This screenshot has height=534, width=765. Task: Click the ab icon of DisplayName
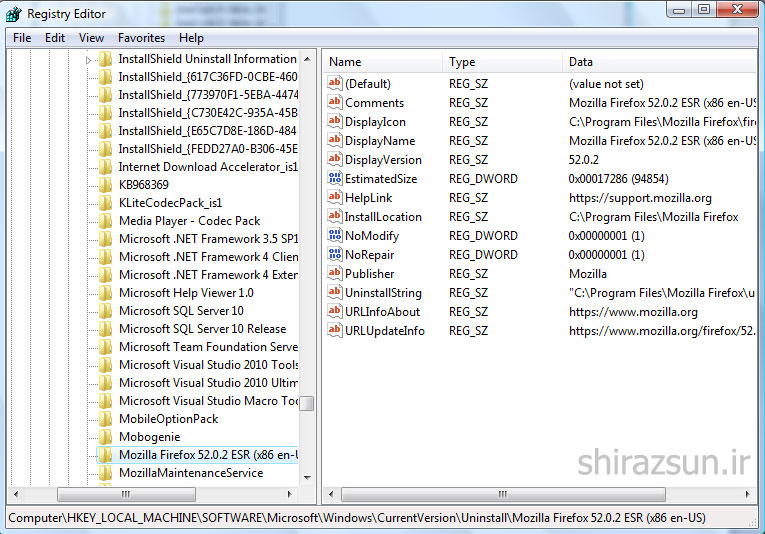(x=335, y=140)
